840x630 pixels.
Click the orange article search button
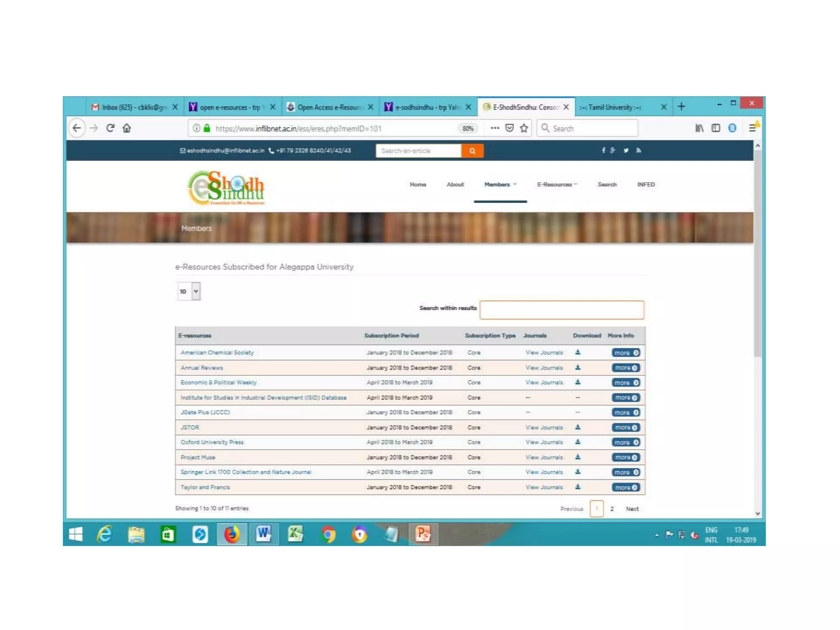472,151
